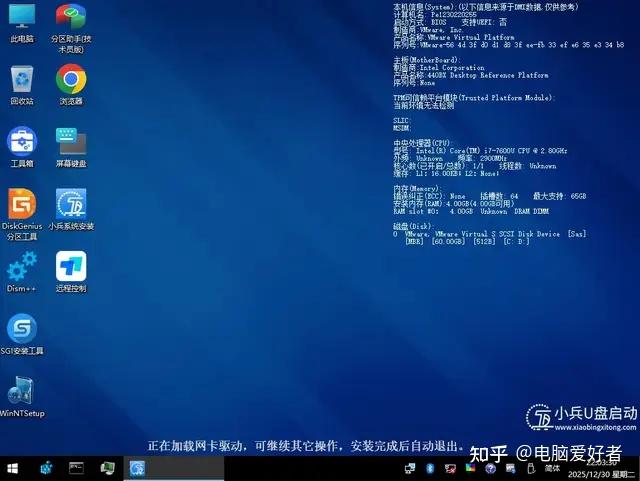
Task: Open the 分区助手 partition assistant icon
Action: point(71,28)
